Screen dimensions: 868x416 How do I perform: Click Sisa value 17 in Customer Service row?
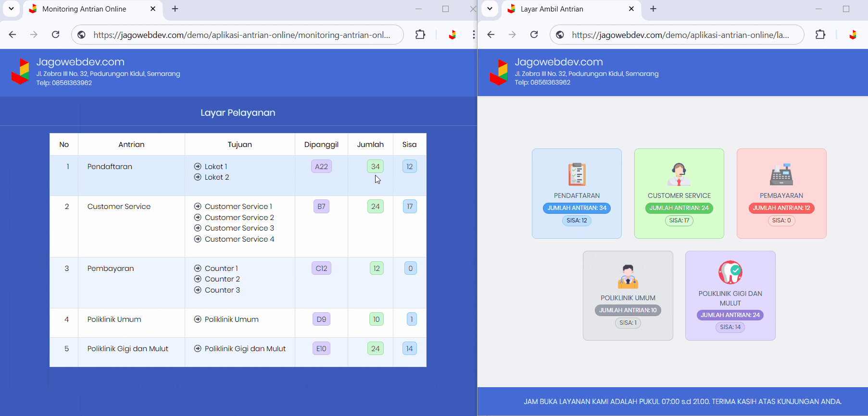[x=410, y=207]
